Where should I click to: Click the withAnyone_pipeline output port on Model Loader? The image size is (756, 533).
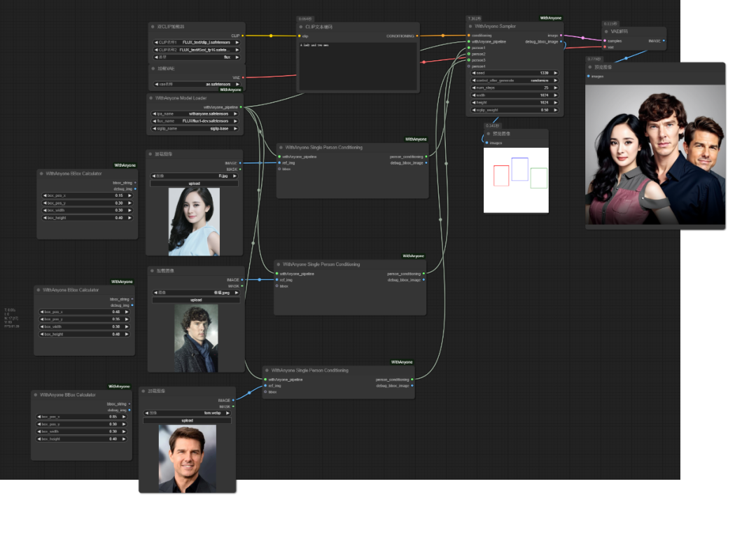coord(241,107)
